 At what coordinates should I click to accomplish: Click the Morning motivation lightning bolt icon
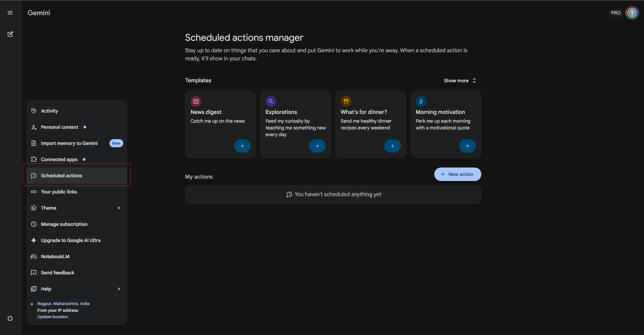point(421,101)
